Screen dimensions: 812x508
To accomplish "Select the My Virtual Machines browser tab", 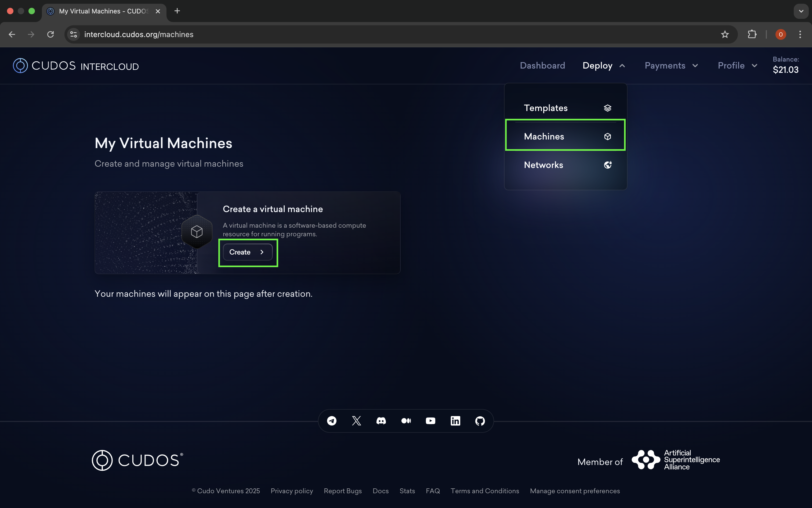I will tap(104, 11).
